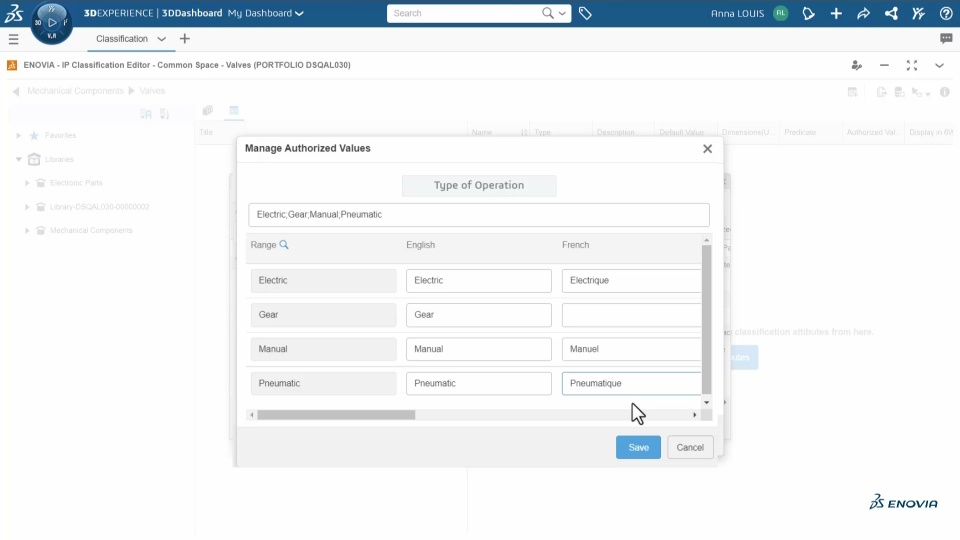Click the notifications tag icon in top bar
960x540 pixels.
[x=808, y=13]
